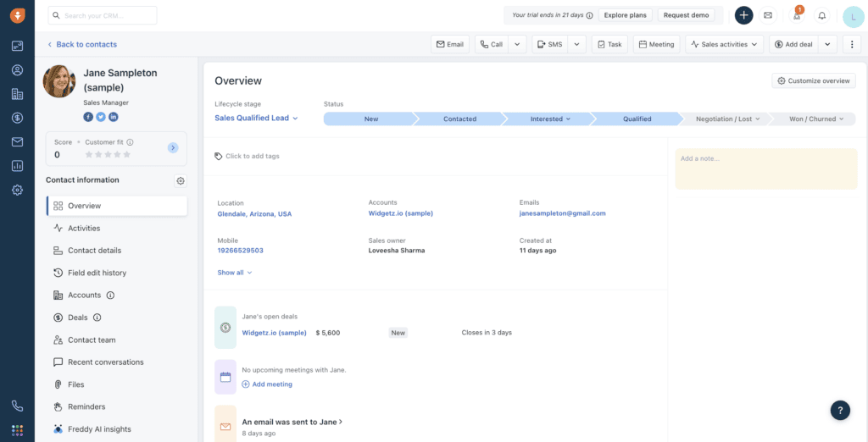The image size is (868, 442).
Task: Open the Sales Qualified Lead lifecycle dropdown
Action: [256, 118]
